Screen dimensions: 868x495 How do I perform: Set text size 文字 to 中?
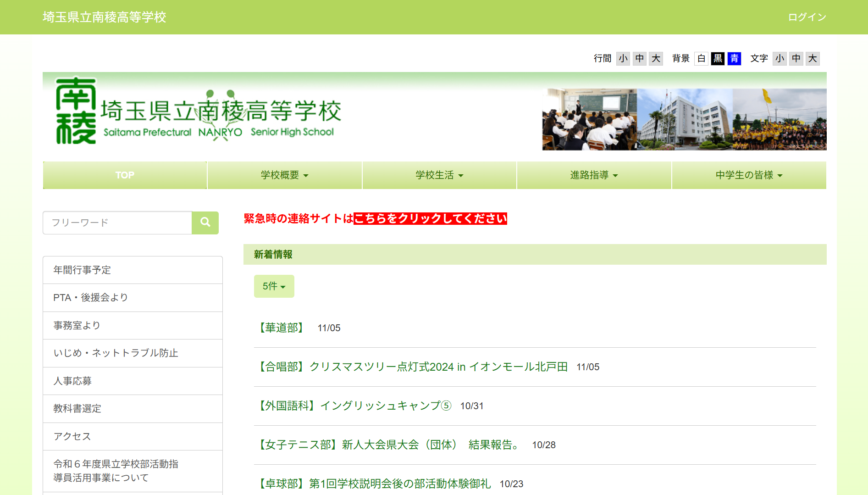click(796, 58)
